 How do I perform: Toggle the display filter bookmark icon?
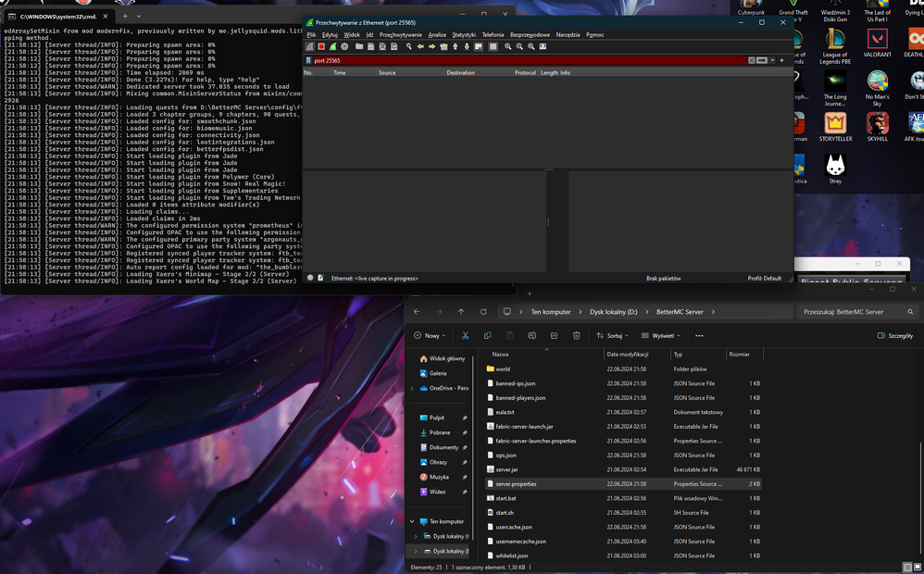[x=308, y=60]
